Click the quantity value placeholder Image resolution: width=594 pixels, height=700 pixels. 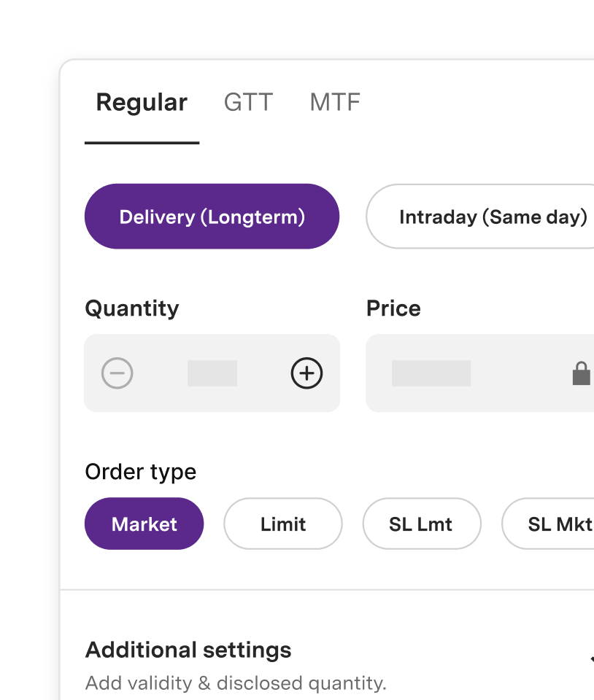[212, 373]
